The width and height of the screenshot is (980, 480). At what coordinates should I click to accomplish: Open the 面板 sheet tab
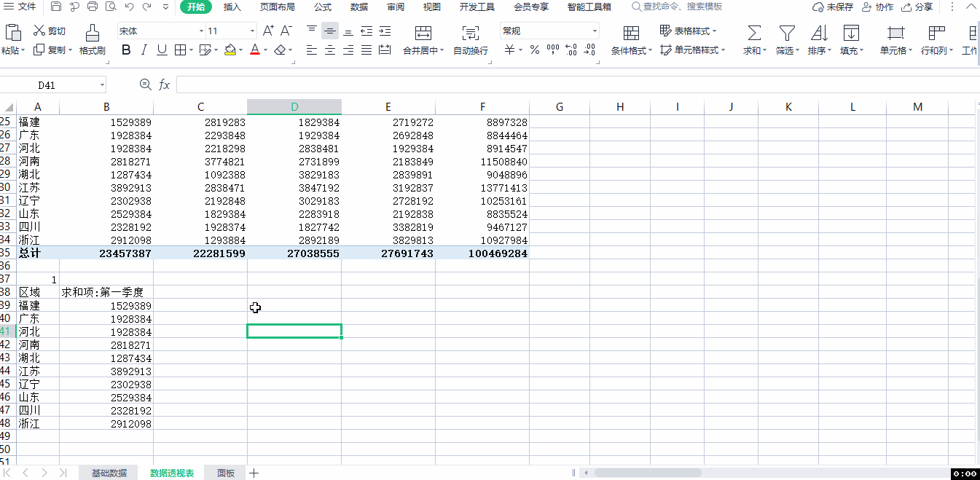pyautogui.click(x=226, y=473)
